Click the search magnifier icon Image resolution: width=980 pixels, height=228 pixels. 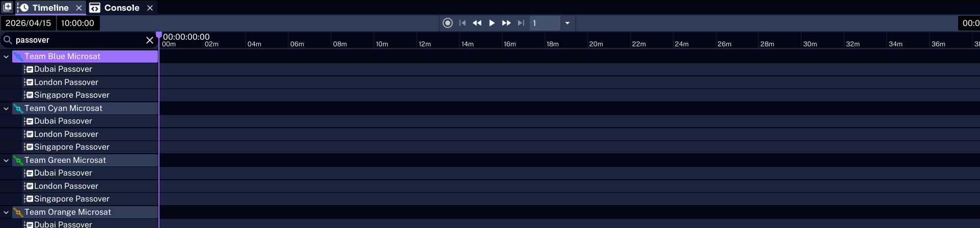pos(8,40)
